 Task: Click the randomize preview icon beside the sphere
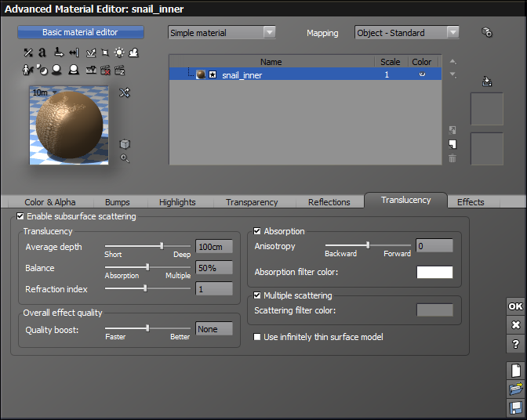tap(124, 92)
